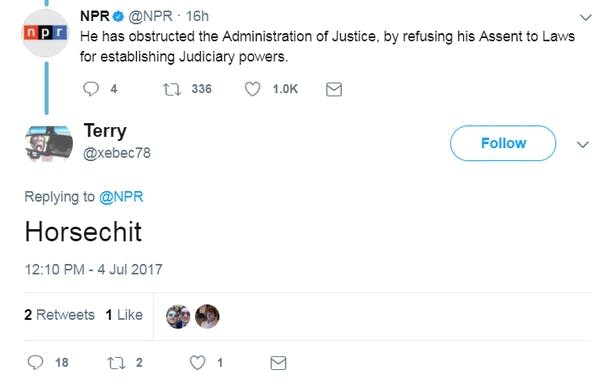Retweet Terry's Horsechit reply
This screenshot has width=600, height=387.
(x=116, y=363)
